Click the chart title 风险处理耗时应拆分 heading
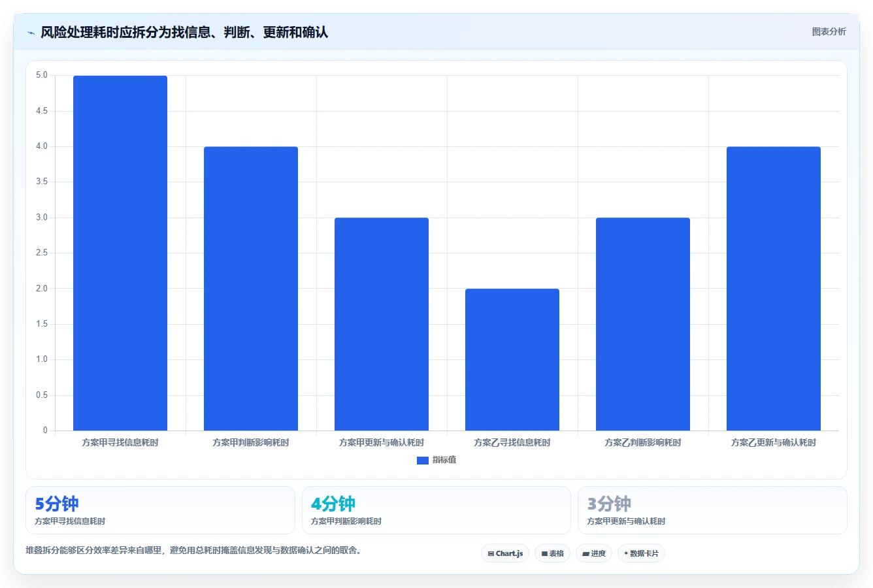This screenshot has width=873, height=588. (184, 32)
